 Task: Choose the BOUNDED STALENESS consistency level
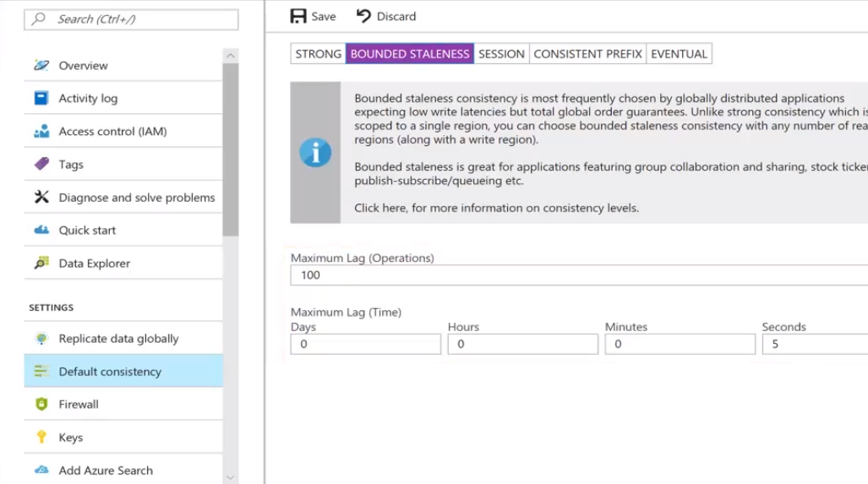[410, 54]
